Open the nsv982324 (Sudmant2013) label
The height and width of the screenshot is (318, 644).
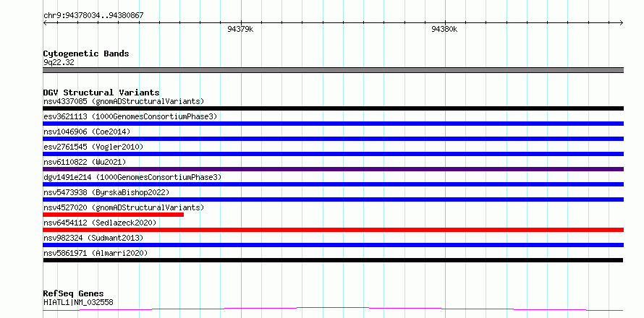[93, 238]
